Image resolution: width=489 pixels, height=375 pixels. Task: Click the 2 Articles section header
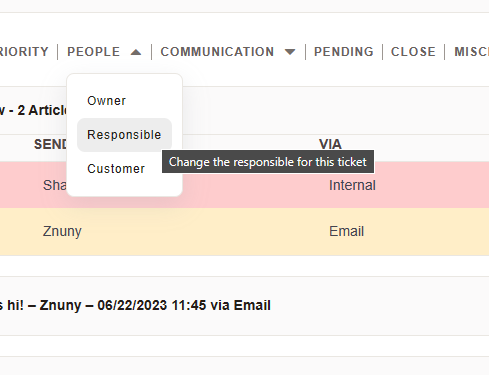(x=33, y=110)
